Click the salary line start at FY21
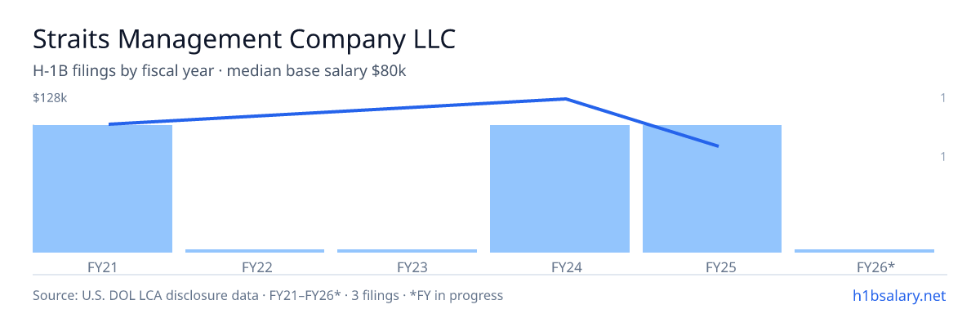 click(x=109, y=124)
